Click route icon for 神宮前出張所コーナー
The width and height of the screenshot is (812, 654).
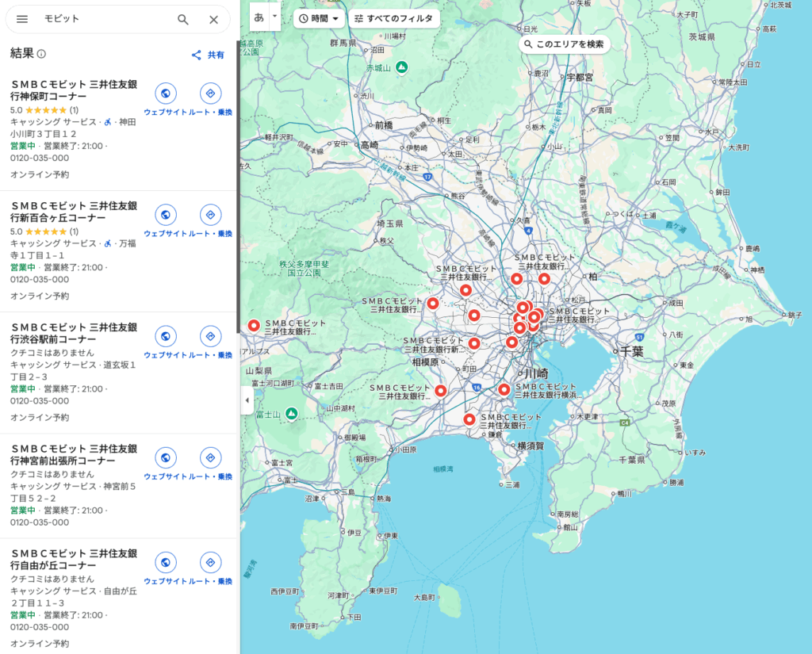210,457
